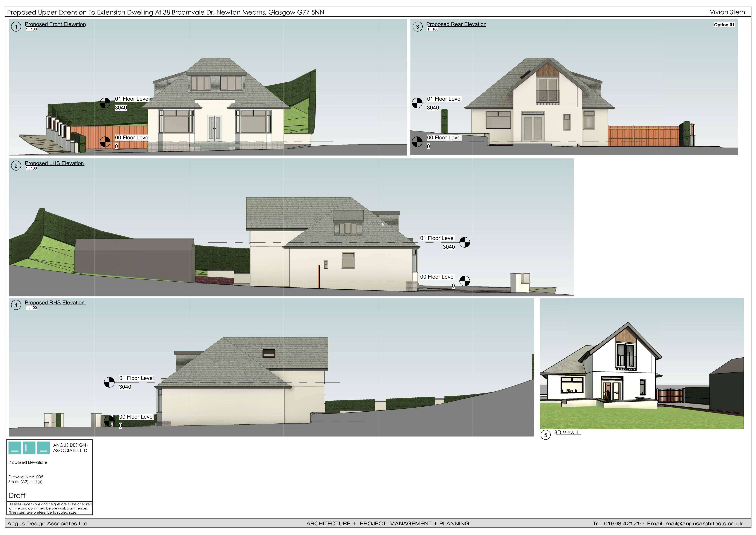The image size is (756, 535).
Task: Select the 'Proposed Rear Elevation' view title
Action: tap(456, 24)
